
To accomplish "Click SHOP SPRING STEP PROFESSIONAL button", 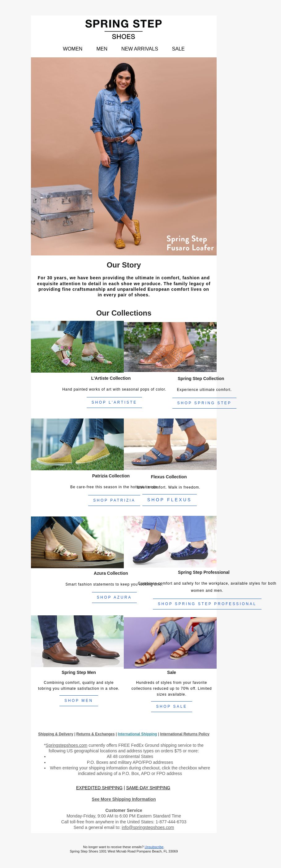I will pos(207,604).
